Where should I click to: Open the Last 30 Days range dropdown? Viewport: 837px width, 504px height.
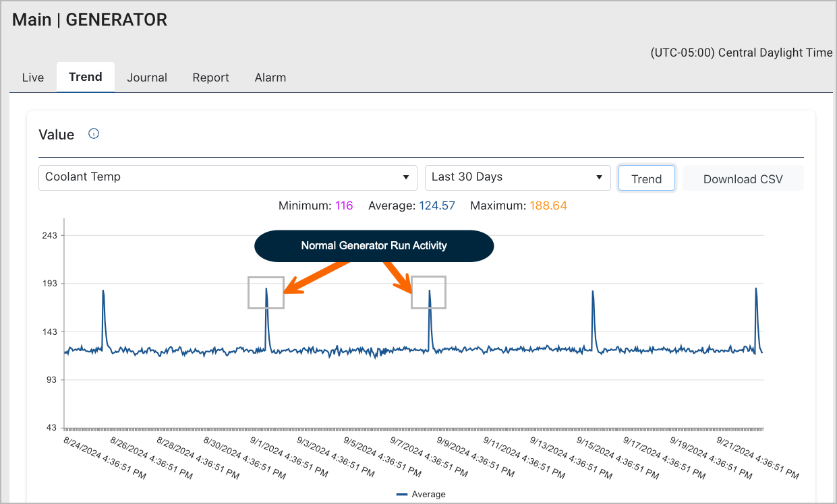517,178
